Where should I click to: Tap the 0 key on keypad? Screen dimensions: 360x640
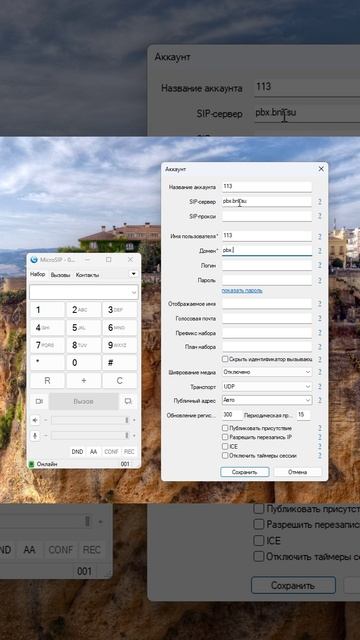tap(84, 363)
